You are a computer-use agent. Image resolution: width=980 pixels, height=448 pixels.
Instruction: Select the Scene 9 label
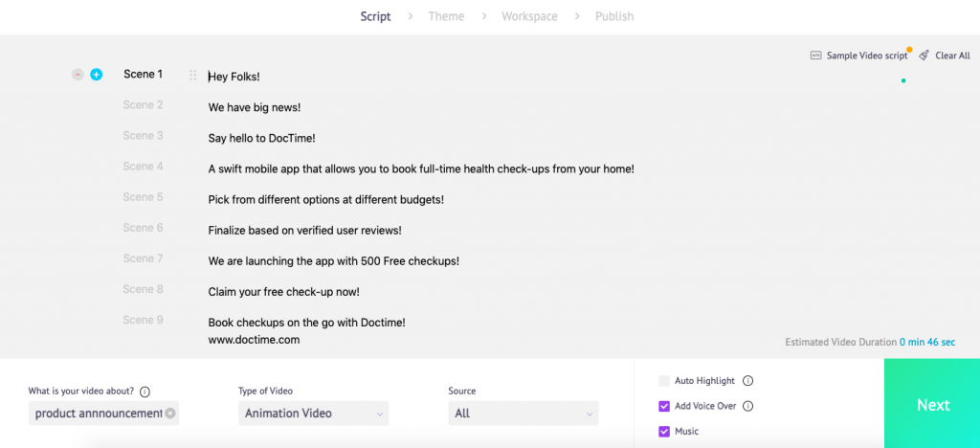[144, 320]
